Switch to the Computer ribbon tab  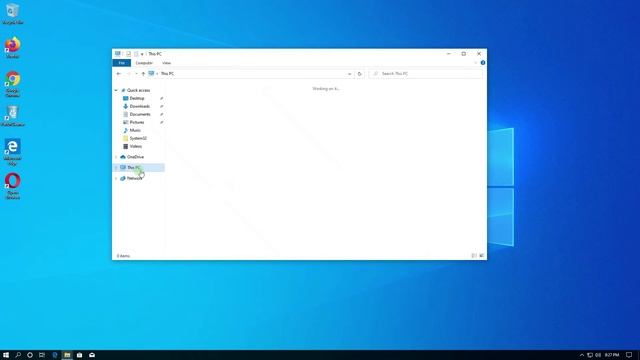click(x=144, y=63)
